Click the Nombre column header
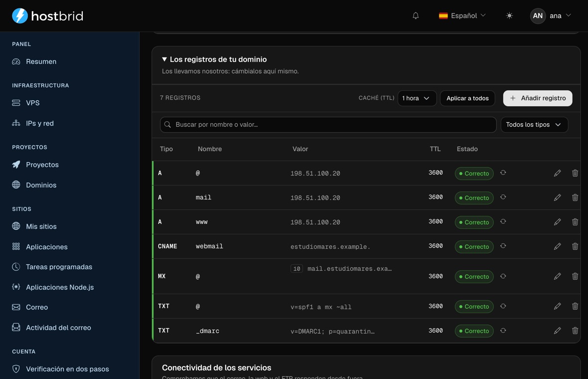 tap(210, 149)
